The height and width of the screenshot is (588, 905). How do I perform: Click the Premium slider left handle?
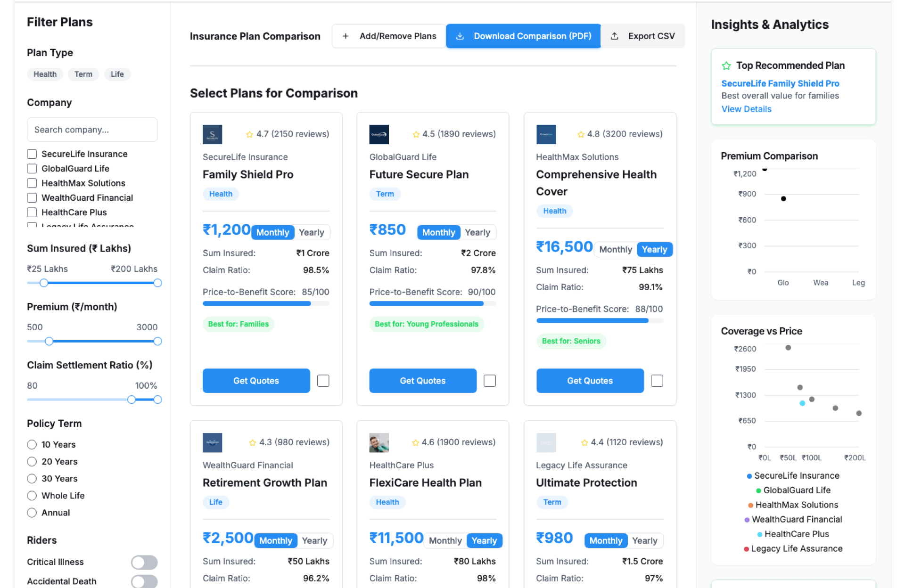coord(49,341)
